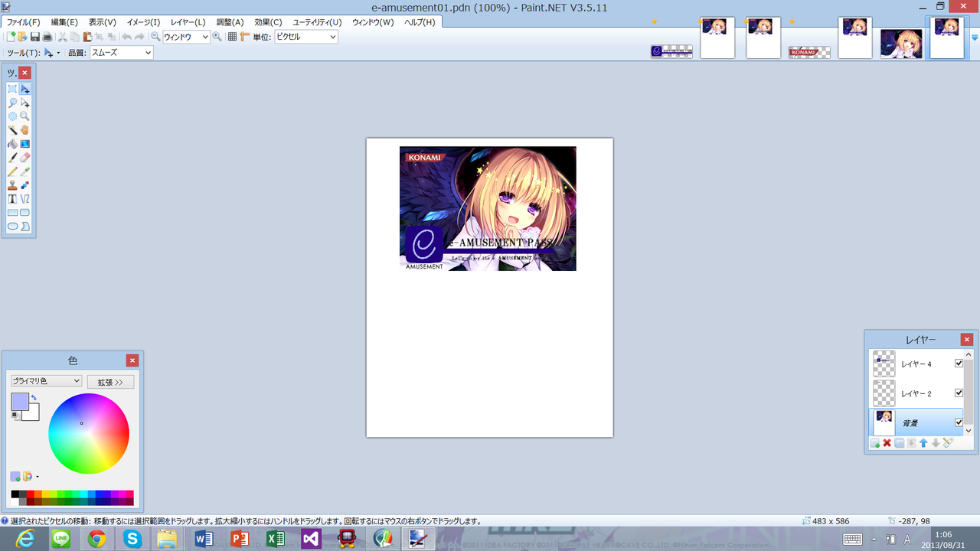Click the Print toolbar icon
This screenshot has width=980, height=551.
[x=47, y=37]
